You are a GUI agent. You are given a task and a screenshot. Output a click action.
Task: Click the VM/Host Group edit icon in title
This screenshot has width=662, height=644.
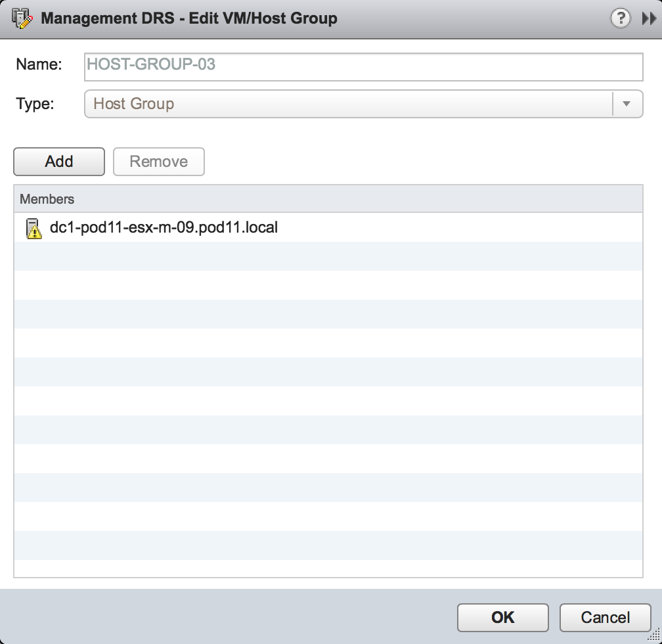(22, 18)
